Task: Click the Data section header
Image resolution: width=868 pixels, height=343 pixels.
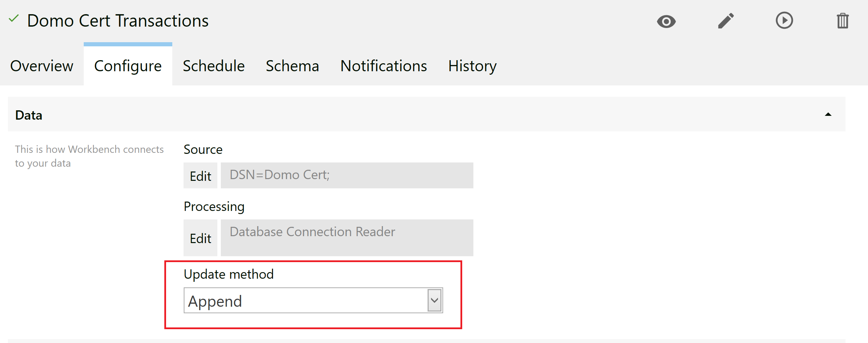Action: point(29,115)
